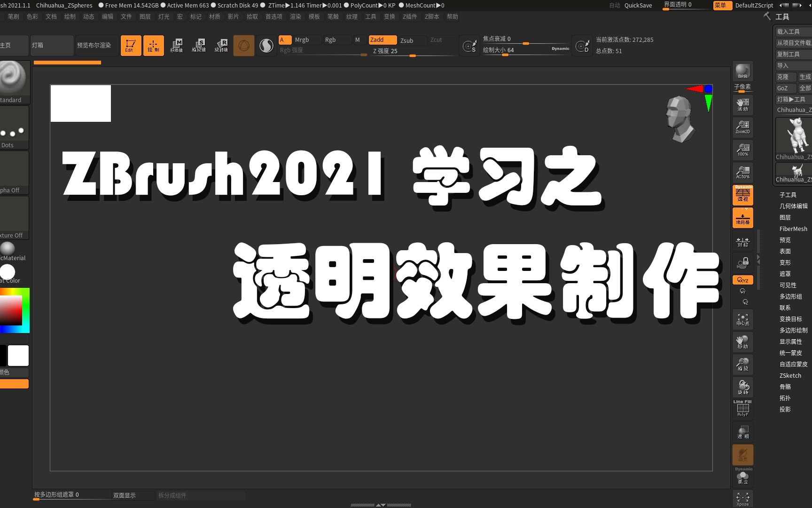Toggle double-sided display (双面显示)
The height and width of the screenshot is (508, 812).
133,495
